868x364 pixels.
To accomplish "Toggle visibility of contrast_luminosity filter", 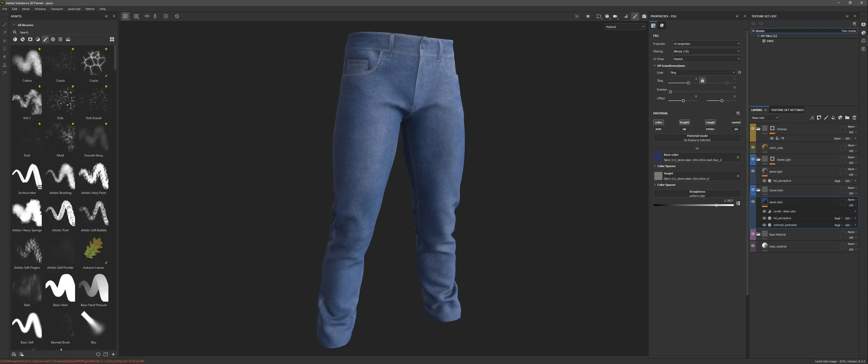I will (764, 225).
